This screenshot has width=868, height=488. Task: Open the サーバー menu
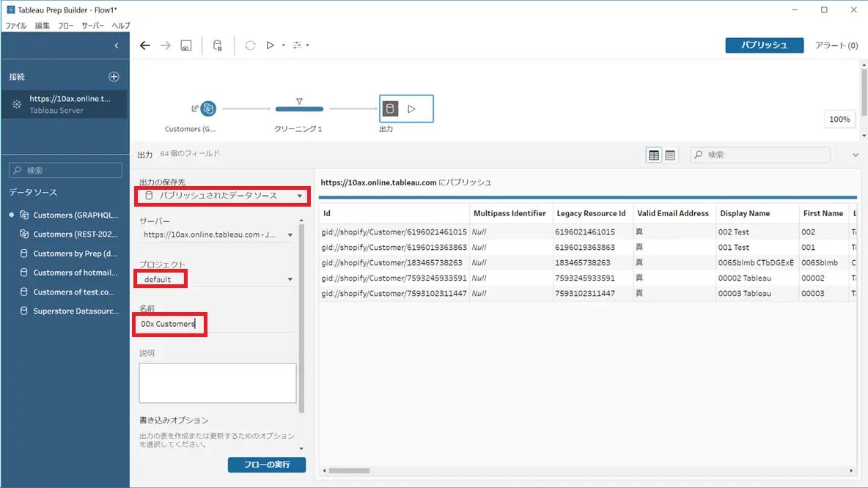pos(92,26)
